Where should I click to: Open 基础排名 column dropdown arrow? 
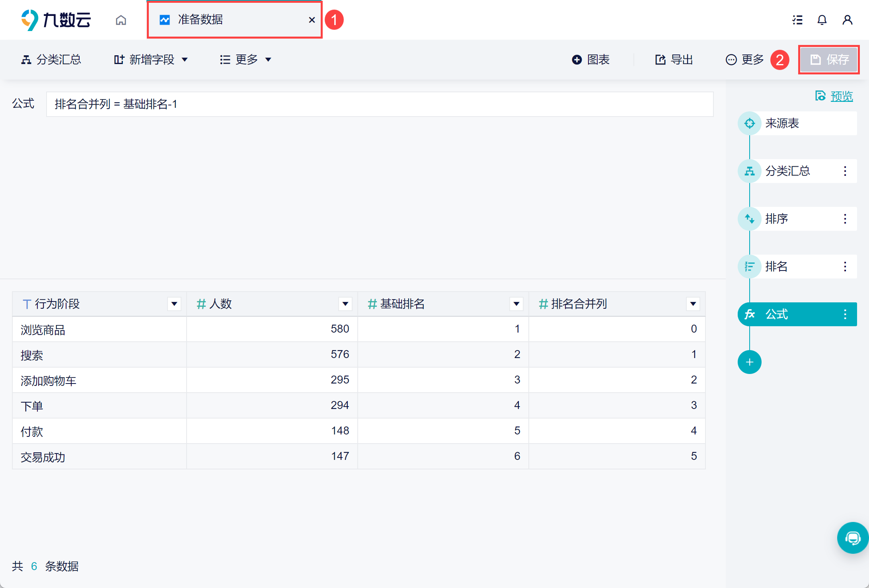coord(516,304)
